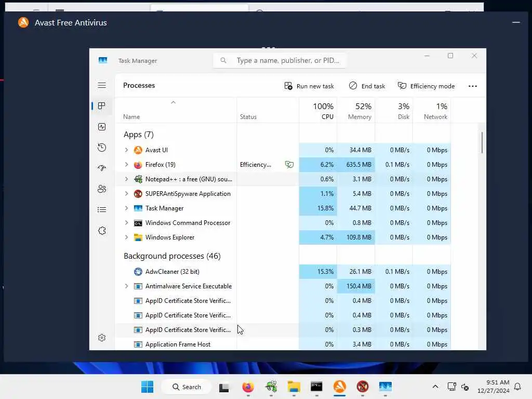Click the Windows Command Processor icon
This screenshot has height=399, width=532.
click(x=138, y=223)
